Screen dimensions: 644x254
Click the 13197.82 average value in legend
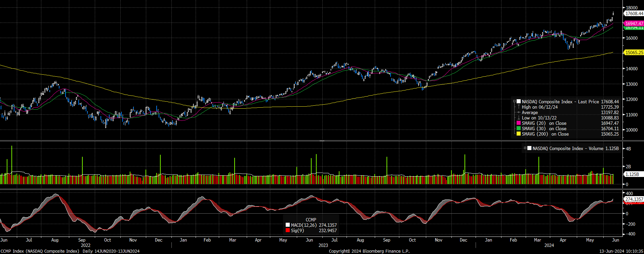610,112
